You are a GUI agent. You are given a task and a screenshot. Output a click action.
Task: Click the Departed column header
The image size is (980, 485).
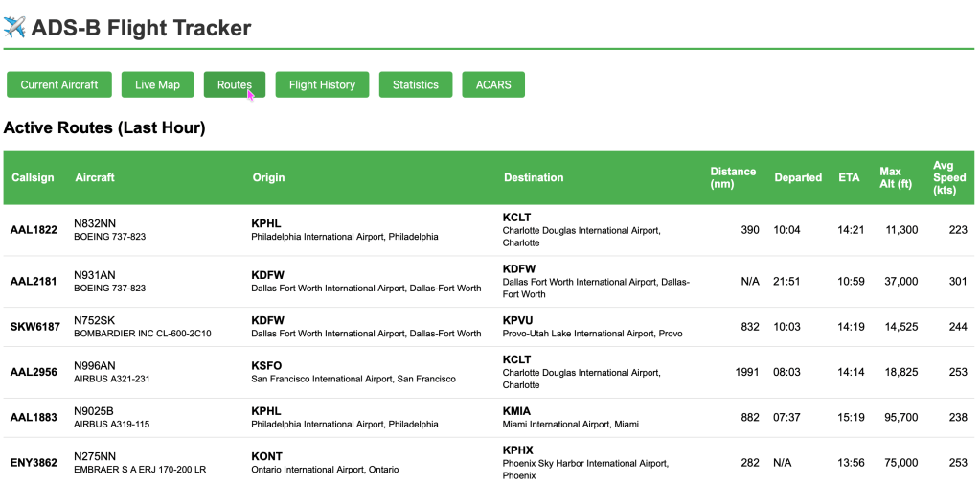pos(798,177)
